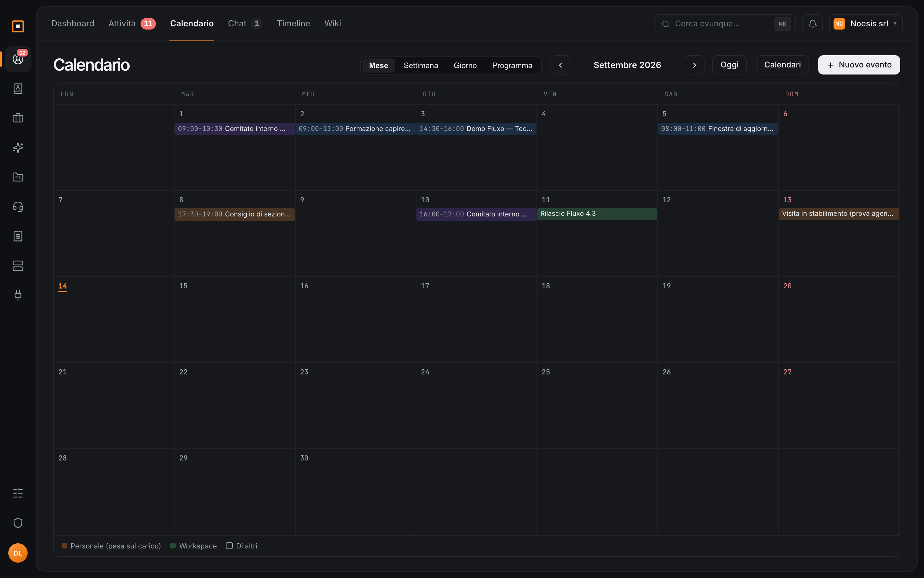The height and width of the screenshot is (578, 924).
Task: Switch to Settimana view
Action: [421, 66]
